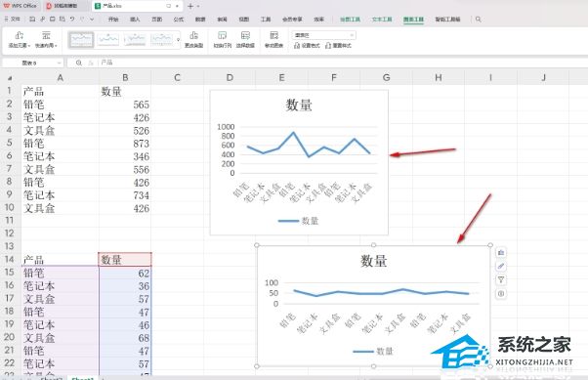Click the Reset Style (重置样式) button
Screen dimensions: 588x380
click(338, 46)
